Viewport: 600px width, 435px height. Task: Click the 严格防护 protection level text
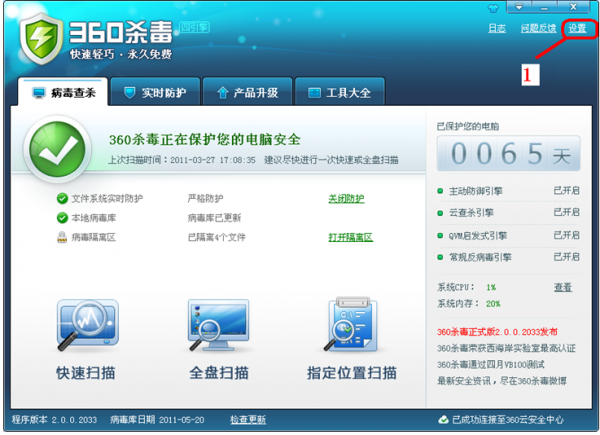click(x=205, y=199)
